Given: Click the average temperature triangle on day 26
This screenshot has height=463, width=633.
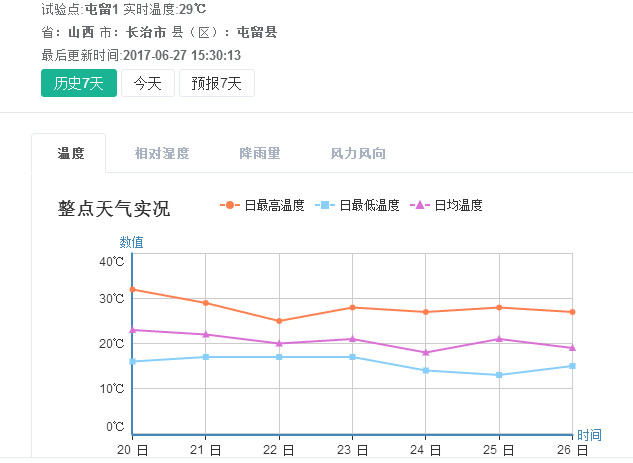Looking at the screenshot, I should 572,348.
